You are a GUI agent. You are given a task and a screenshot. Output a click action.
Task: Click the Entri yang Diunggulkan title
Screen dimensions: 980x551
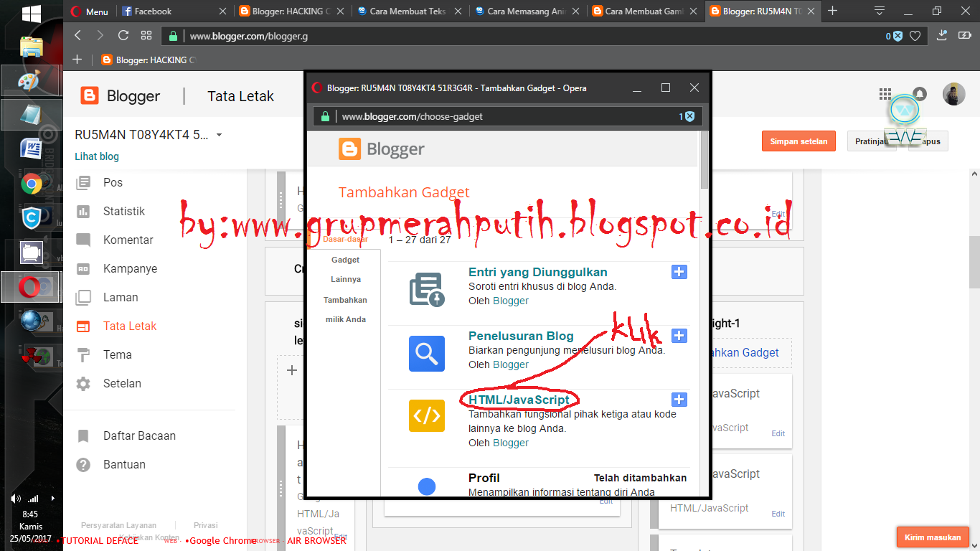pos(538,272)
